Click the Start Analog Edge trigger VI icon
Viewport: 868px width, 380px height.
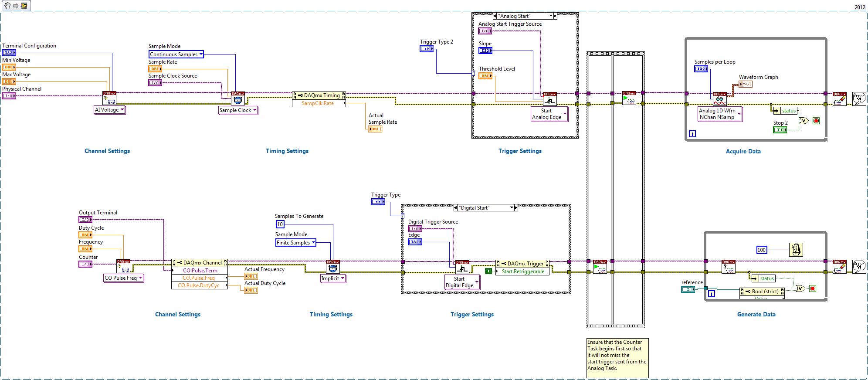[x=549, y=99]
